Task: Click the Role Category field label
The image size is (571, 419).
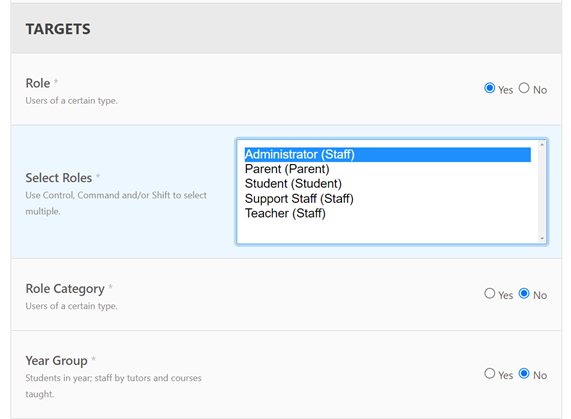Action: [65, 289]
